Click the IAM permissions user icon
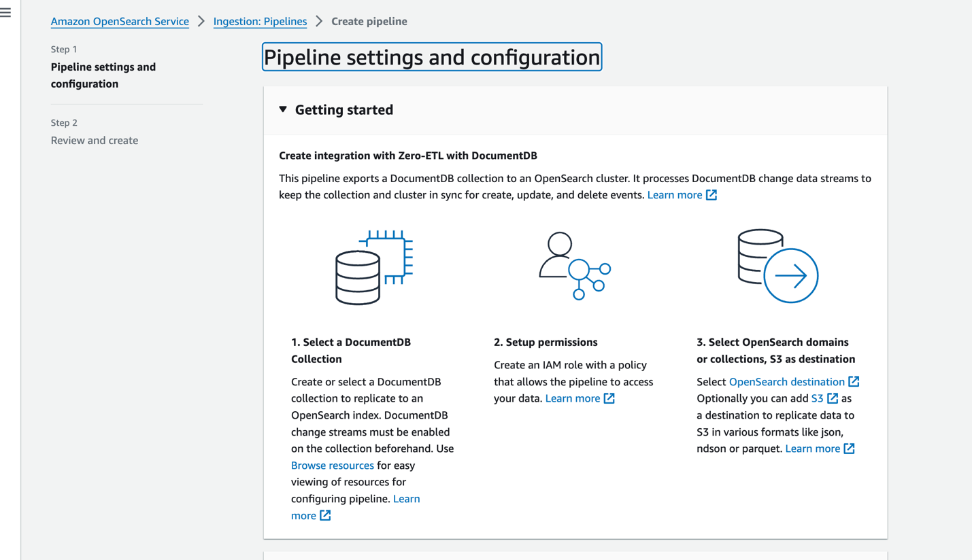Image resolution: width=972 pixels, height=560 pixels. (x=575, y=266)
